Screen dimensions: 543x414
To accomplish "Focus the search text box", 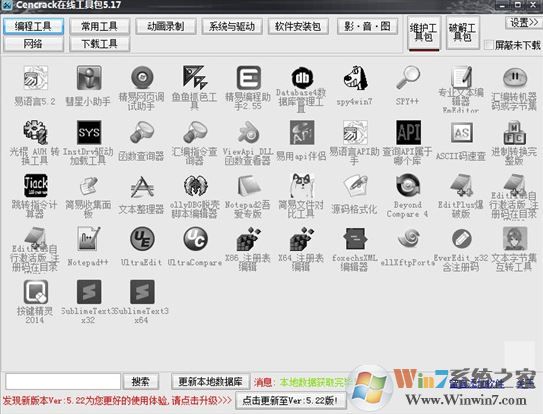I will 63,381.
